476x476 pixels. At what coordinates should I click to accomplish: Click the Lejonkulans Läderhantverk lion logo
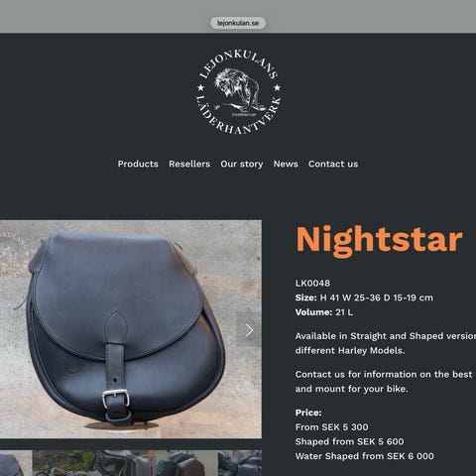click(x=239, y=93)
